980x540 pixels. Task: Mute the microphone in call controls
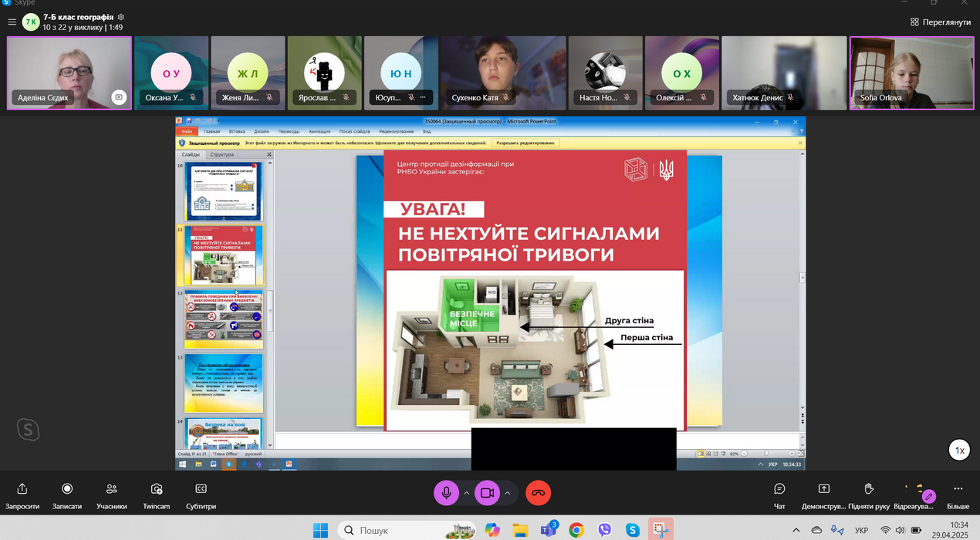tap(446, 493)
